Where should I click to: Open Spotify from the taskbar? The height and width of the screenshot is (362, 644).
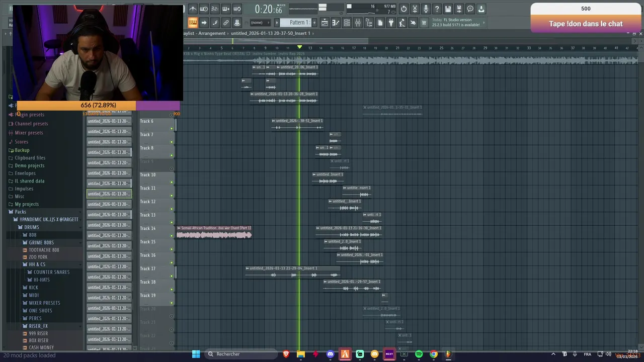tap(419, 354)
